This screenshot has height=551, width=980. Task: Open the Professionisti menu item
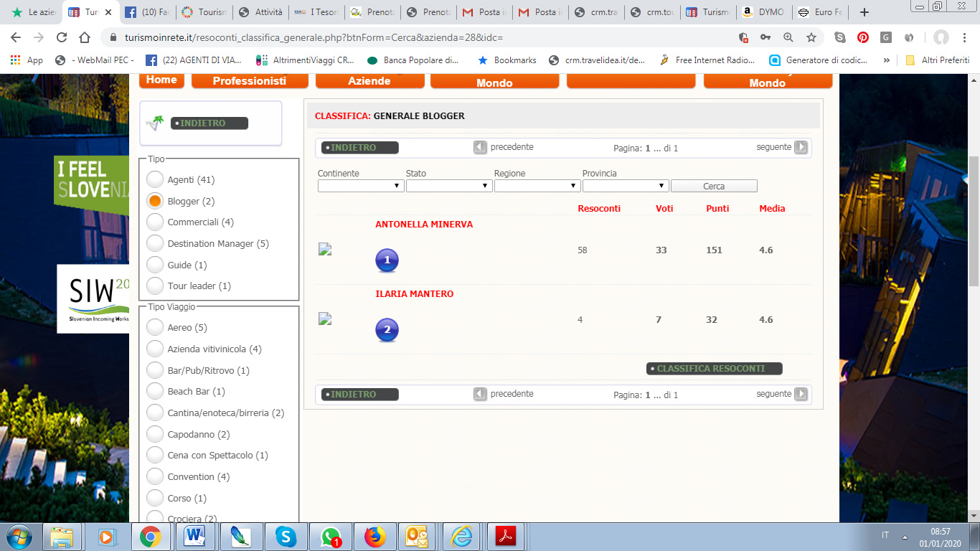tap(250, 80)
